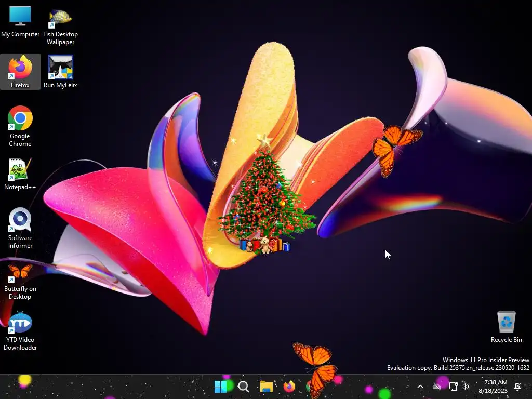Select the My Computer desktop icon
The height and width of the screenshot is (399, 532).
tap(20, 21)
